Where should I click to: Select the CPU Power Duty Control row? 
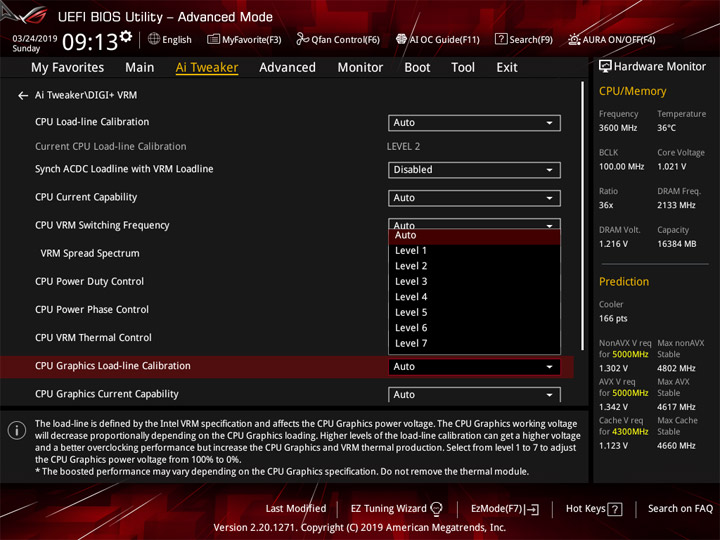[x=89, y=281]
